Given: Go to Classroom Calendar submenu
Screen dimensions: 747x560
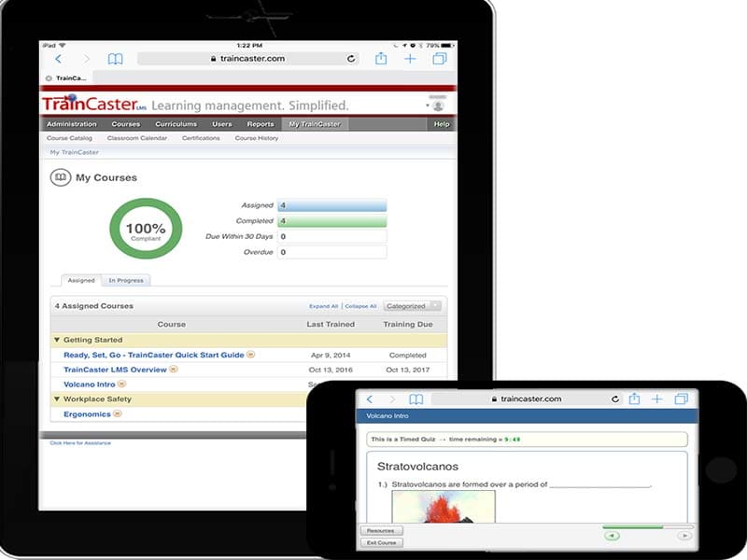Looking at the screenshot, I should [137, 138].
